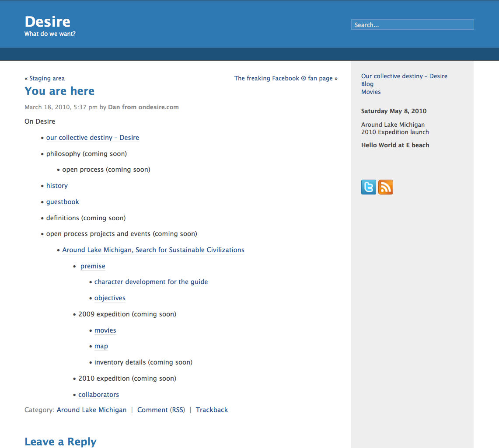This screenshot has height=448, width=499.
Task: Click the Leave a Reply heading
Action: 60,441
